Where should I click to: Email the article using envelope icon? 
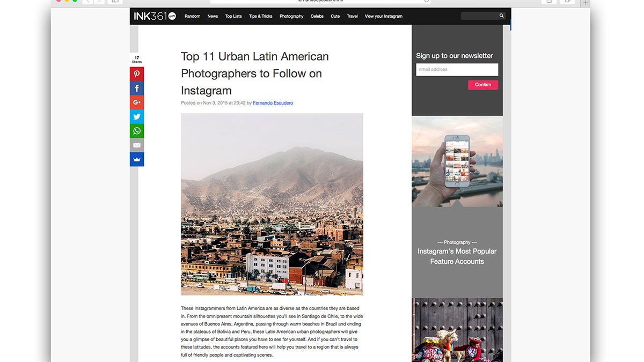click(x=137, y=145)
